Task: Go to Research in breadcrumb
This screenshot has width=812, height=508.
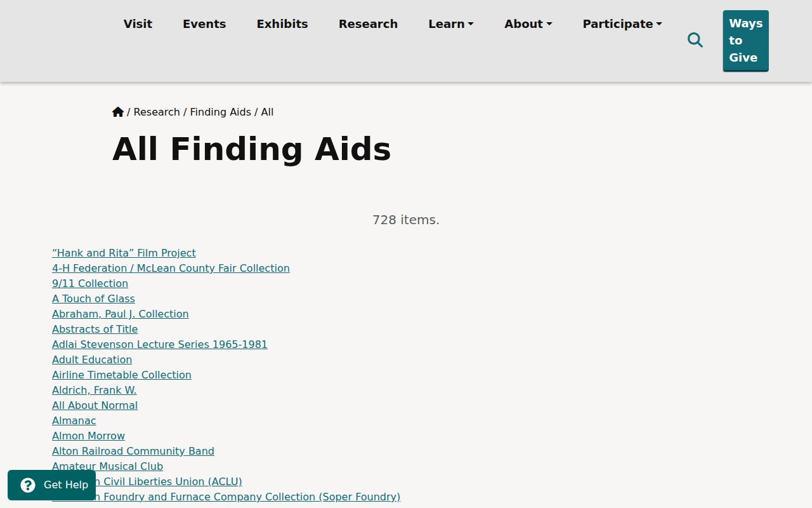Action: coord(157,112)
